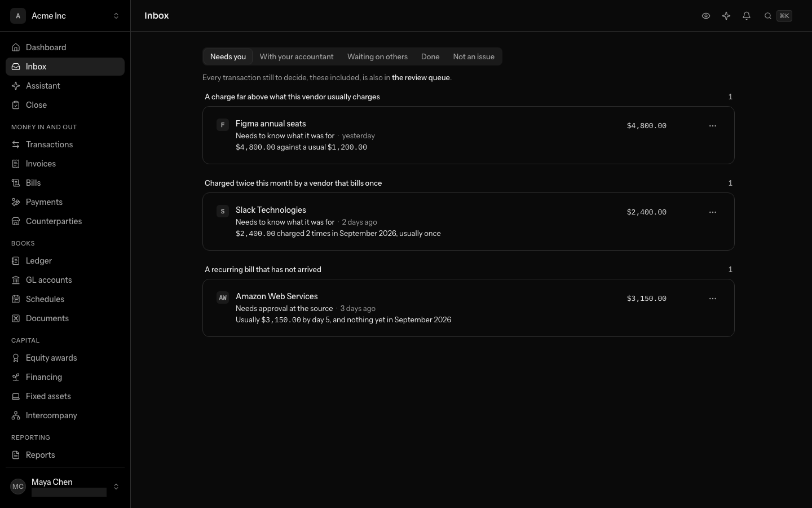The image size is (812, 508).
Task: Click the Payments icon in sidebar
Action: 16,202
